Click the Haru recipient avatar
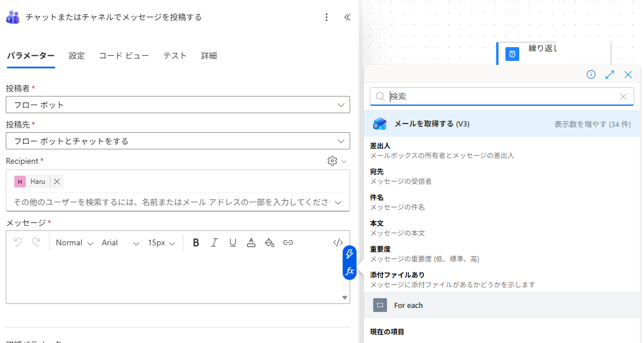 (20, 182)
